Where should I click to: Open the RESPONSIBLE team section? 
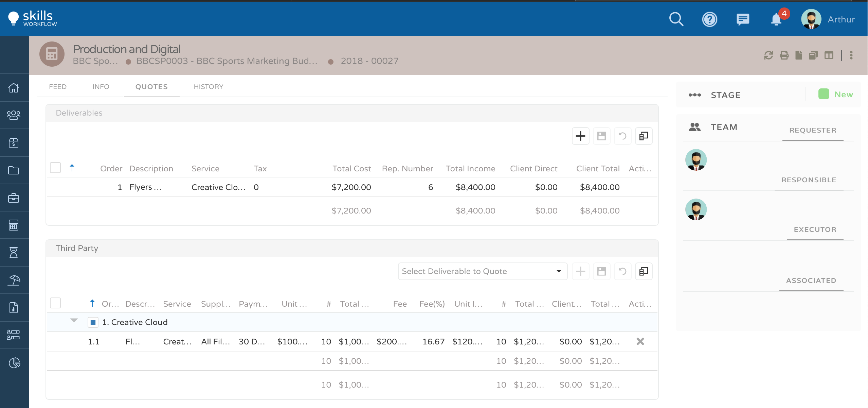809,180
